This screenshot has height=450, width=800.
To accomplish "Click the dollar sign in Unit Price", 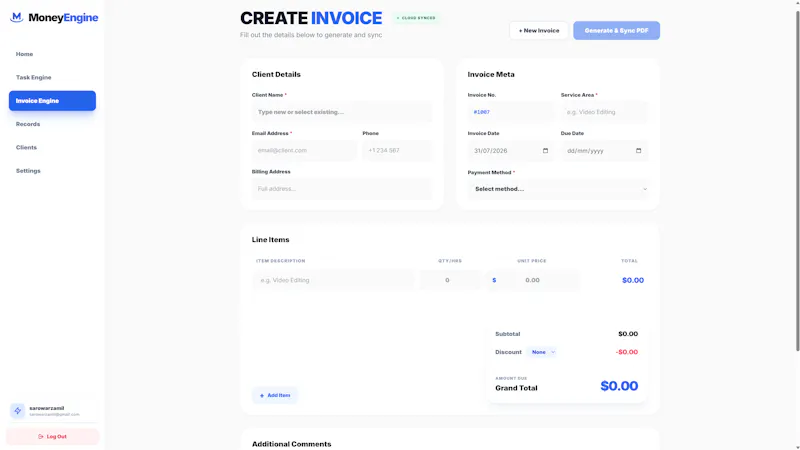I will [494, 280].
